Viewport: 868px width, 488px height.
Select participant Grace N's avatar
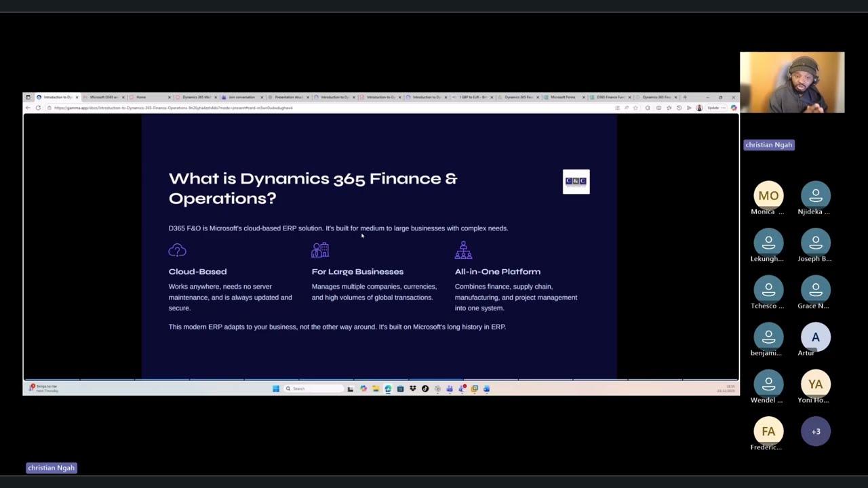point(816,290)
